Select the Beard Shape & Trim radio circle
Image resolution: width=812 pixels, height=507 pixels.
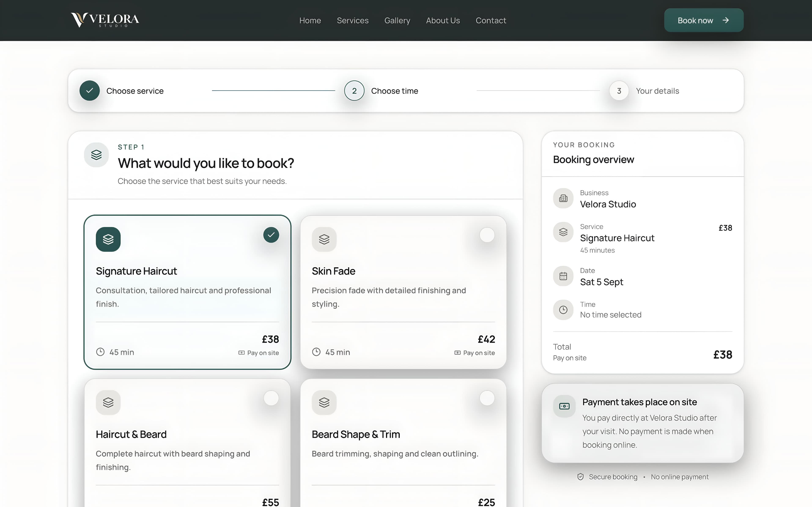487,398
